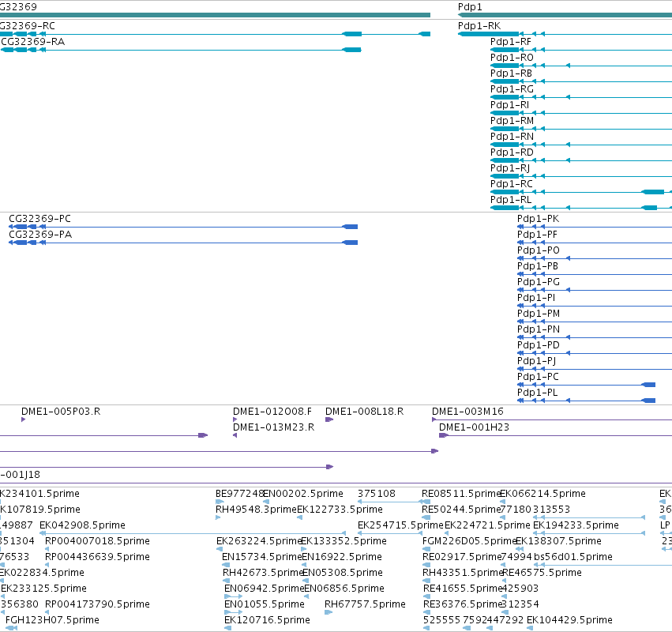This screenshot has width=672, height=632.
Task: Click the FGH123H07.5prime EST label
Action: [x=52, y=620]
